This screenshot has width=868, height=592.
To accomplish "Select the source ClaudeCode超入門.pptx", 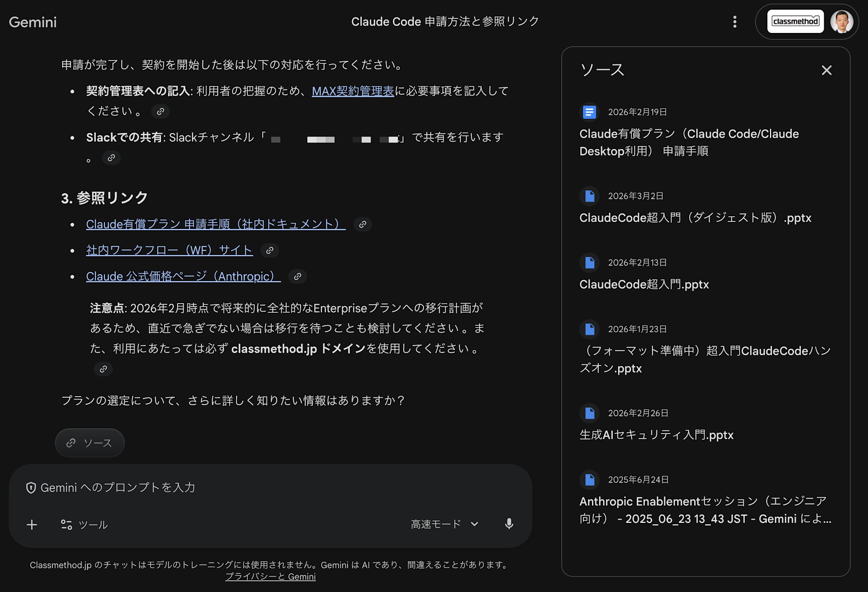I will (x=644, y=284).
